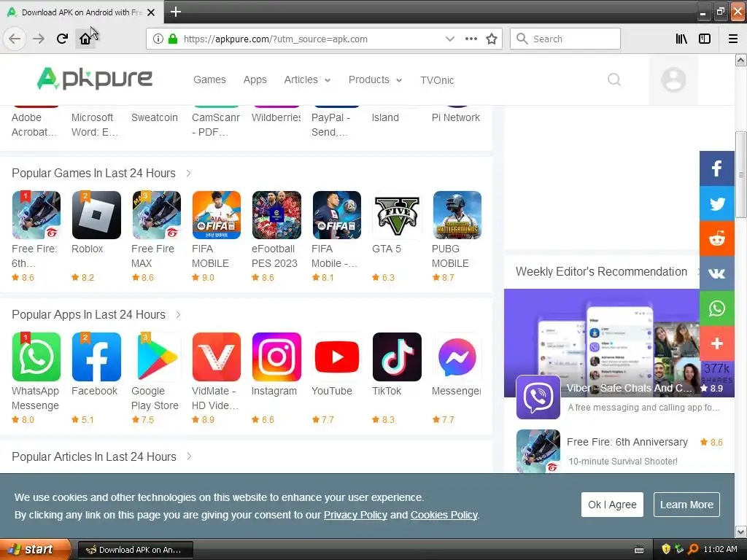This screenshot has height=560, width=747.
Task: Share page via Facebook sidebar button
Action: (717, 168)
